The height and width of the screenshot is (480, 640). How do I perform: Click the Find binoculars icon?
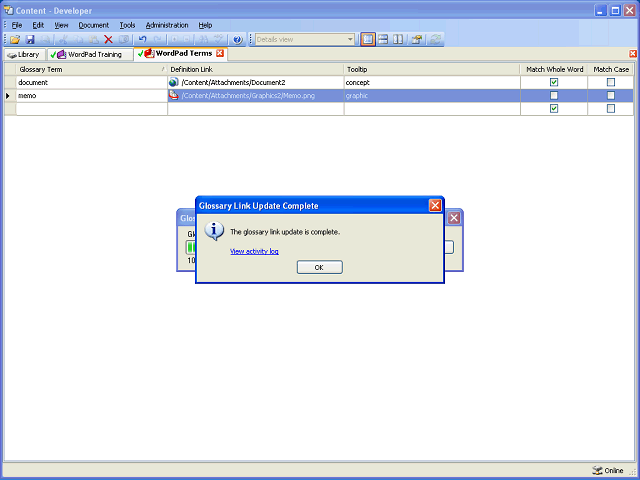click(x=204, y=40)
